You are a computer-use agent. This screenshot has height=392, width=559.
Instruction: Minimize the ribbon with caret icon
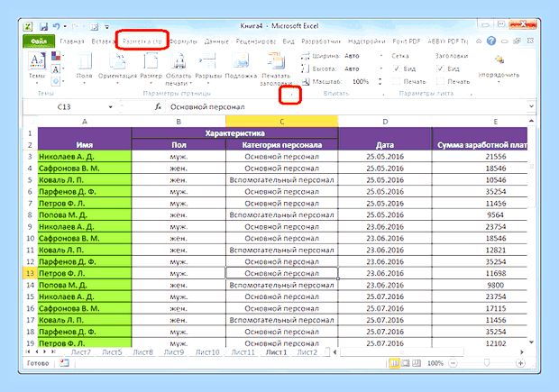point(479,41)
